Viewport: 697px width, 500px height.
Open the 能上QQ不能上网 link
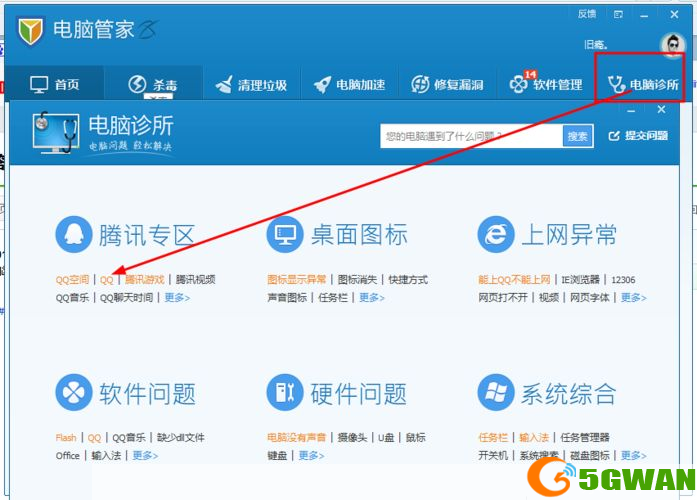(x=514, y=280)
